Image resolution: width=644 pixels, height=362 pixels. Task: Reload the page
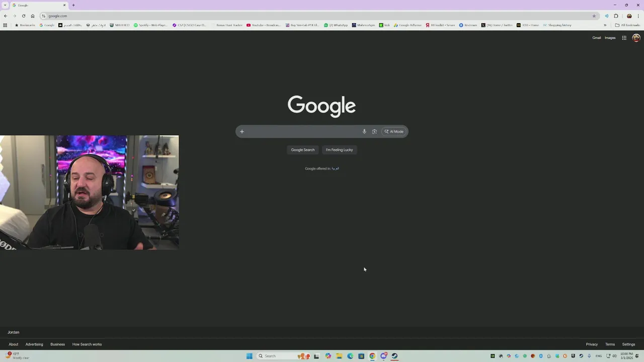(x=24, y=16)
